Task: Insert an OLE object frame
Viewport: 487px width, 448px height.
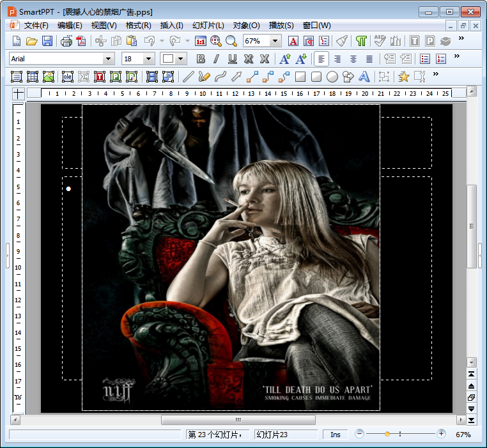Action: [x=67, y=77]
